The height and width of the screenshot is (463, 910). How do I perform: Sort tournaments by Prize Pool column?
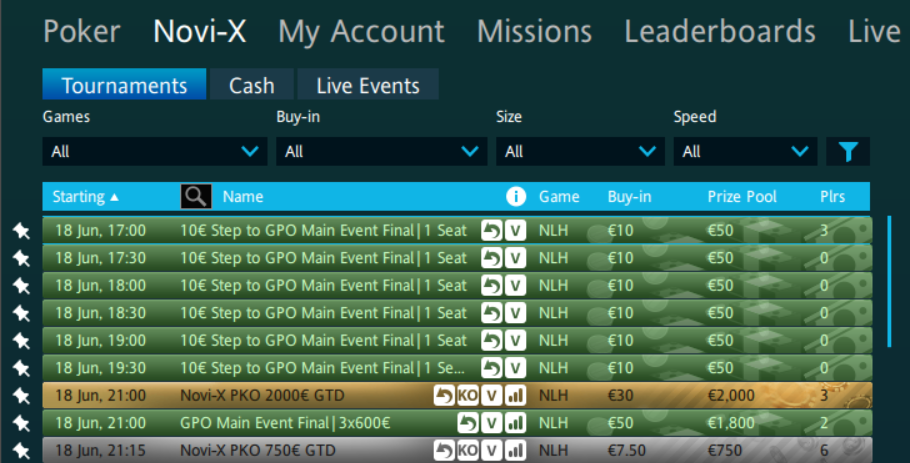[x=742, y=197]
